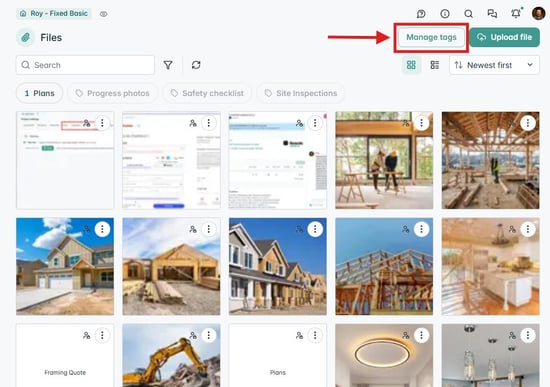The image size is (550, 387).
Task: Open options menu on Framing Quote file
Action: (102, 335)
